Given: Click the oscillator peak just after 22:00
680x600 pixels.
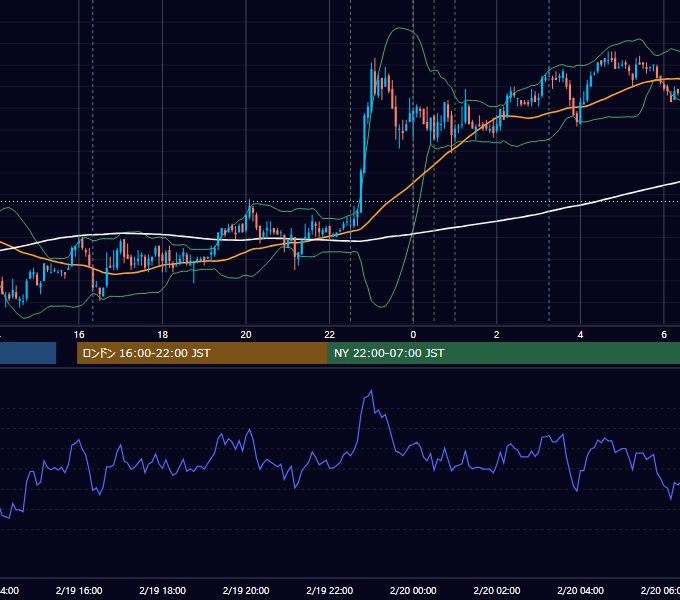Looking at the screenshot, I should 371,391.
